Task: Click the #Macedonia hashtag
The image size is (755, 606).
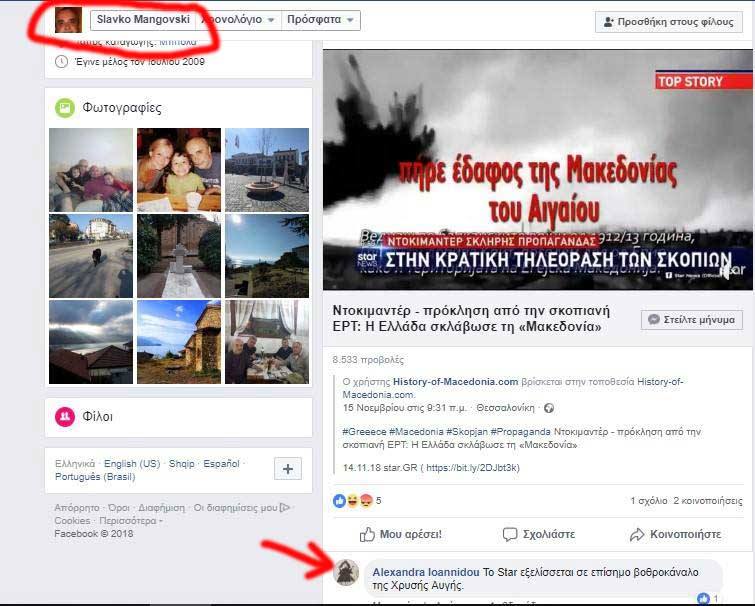Action: [x=416, y=432]
